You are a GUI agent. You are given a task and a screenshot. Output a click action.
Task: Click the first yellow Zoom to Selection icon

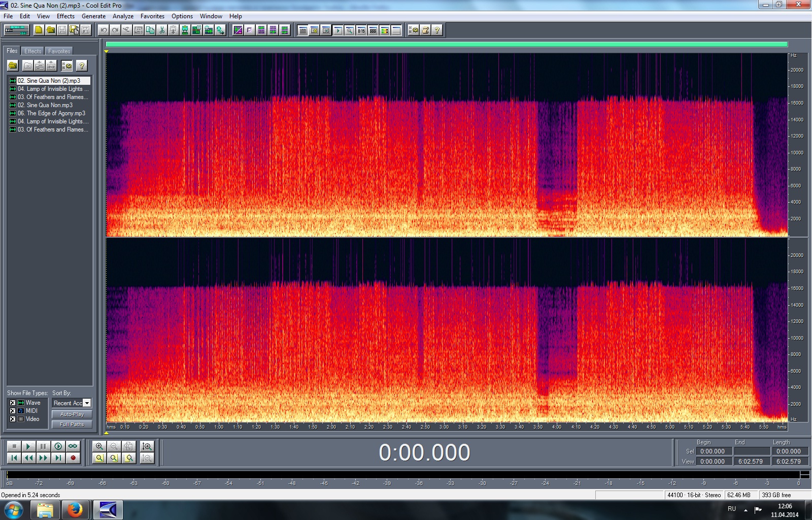point(99,458)
